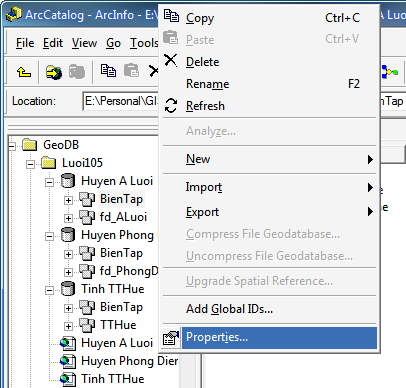Collapse the Luoi105 folder node

31,164
